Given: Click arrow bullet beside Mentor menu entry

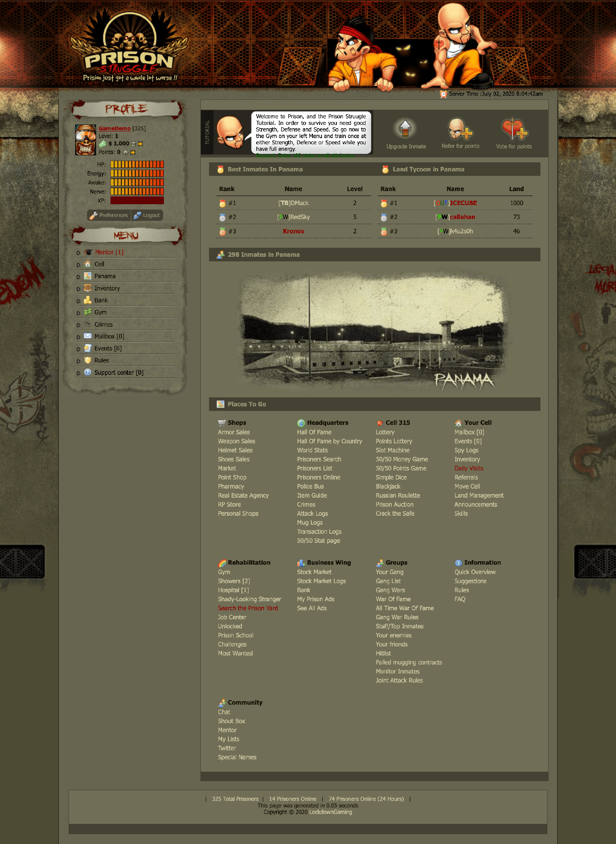Looking at the screenshot, I should [78, 253].
